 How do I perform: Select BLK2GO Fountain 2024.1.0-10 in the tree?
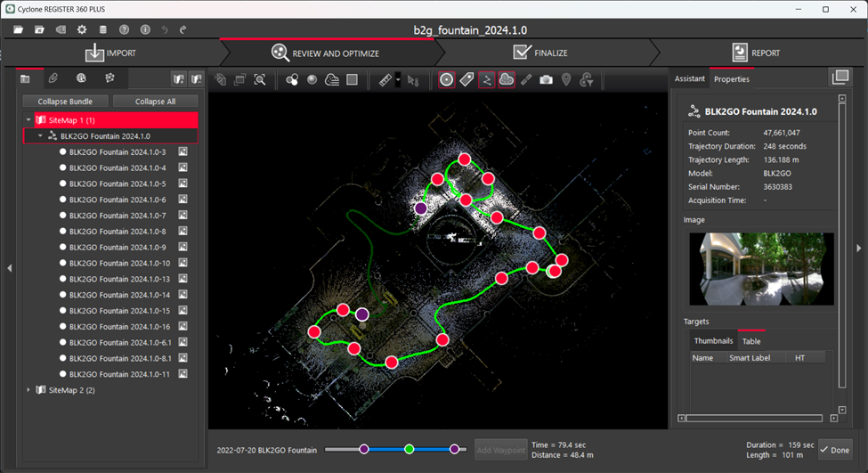(x=119, y=263)
